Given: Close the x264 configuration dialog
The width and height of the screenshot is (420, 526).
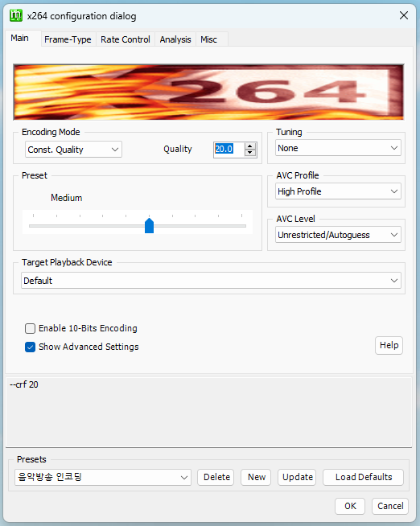Looking at the screenshot, I should coord(404,15).
